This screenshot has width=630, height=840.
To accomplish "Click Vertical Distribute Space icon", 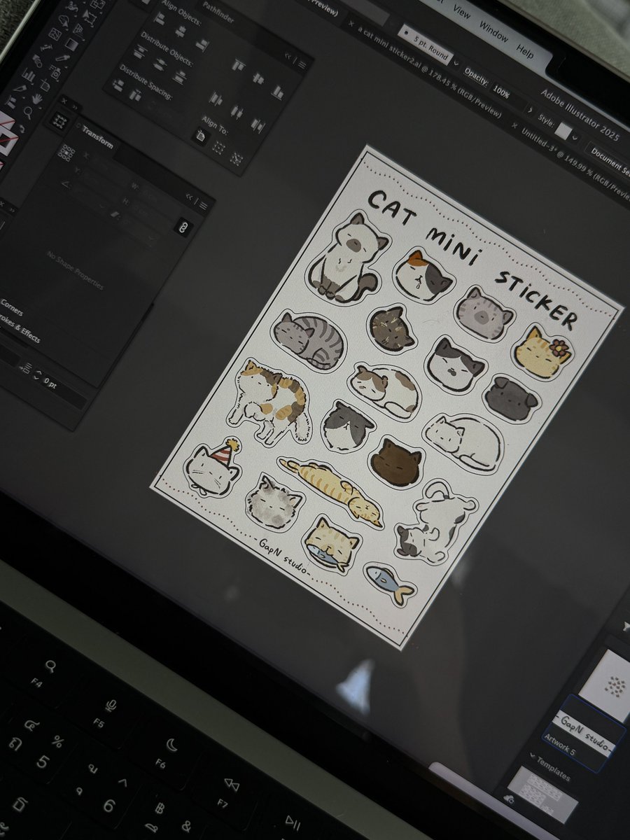I will (118, 85).
